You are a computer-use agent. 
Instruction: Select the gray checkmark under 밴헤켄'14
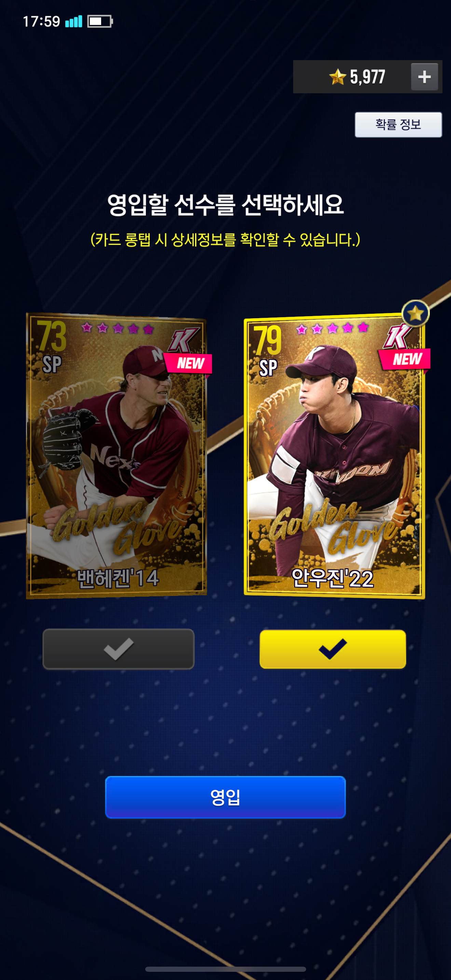[x=119, y=649]
